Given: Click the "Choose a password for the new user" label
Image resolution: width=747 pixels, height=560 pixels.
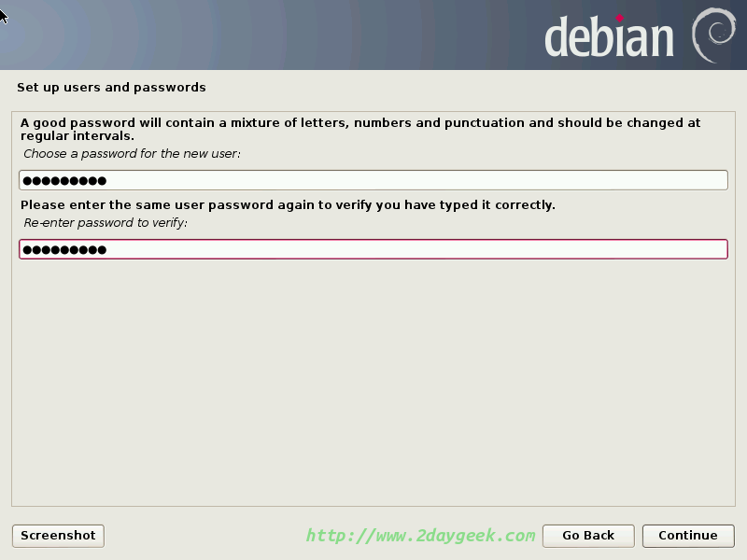Looking at the screenshot, I should (132, 154).
